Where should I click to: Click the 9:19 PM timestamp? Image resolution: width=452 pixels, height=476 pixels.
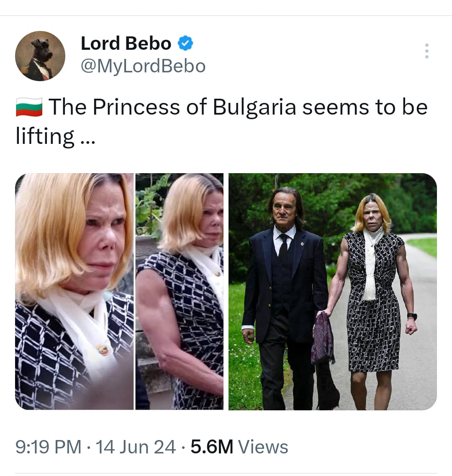tap(48, 447)
